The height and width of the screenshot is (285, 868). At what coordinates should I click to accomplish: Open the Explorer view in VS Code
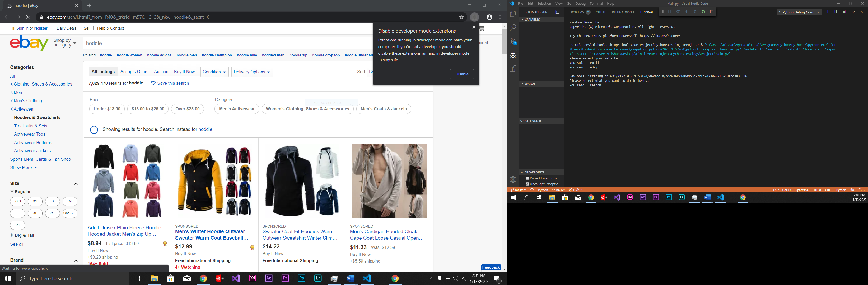[x=512, y=13]
